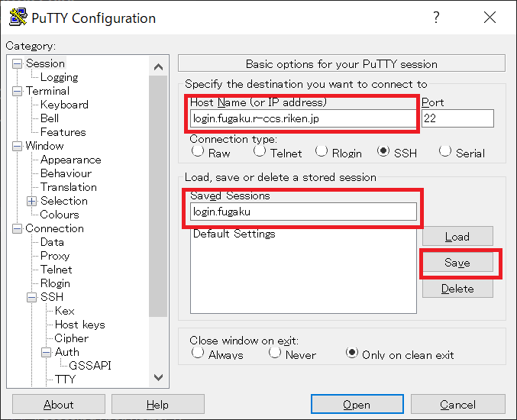Click the Host Name input field

click(x=302, y=118)
